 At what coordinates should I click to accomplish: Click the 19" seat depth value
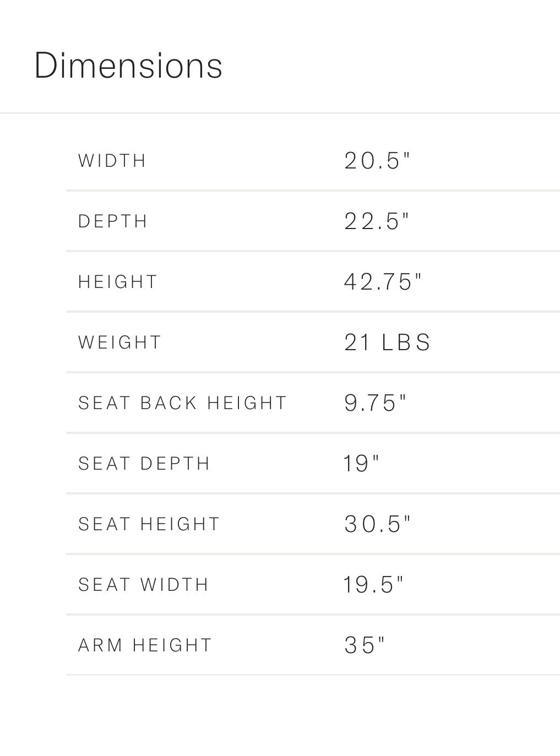(362, 464)
